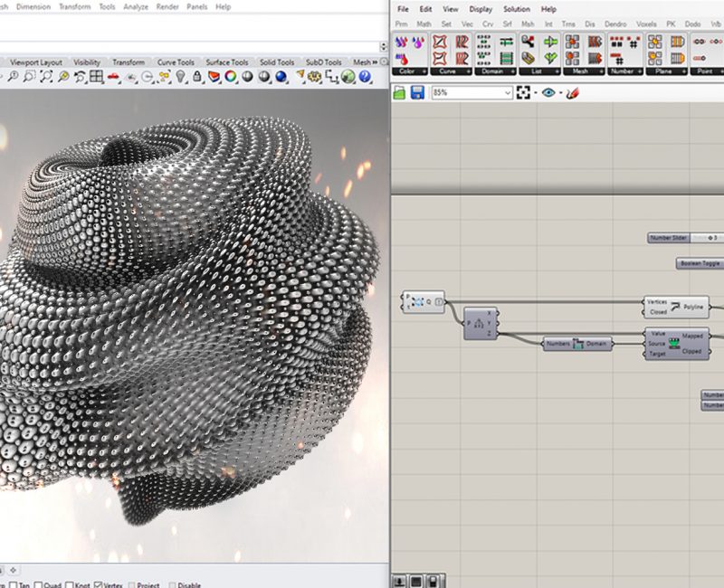Click the Save floppy disk icon in Grasshopper

point(417,93)
